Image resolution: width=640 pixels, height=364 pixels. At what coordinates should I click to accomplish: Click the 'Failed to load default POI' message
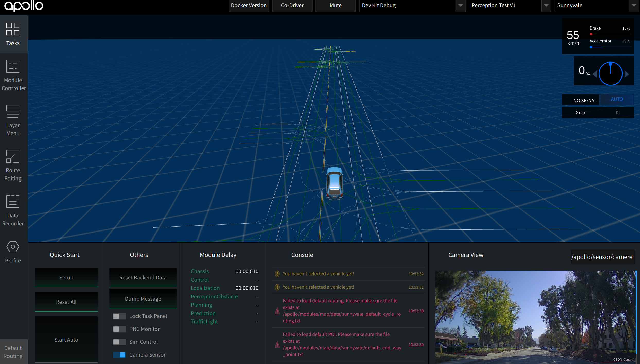pos(342,344)
